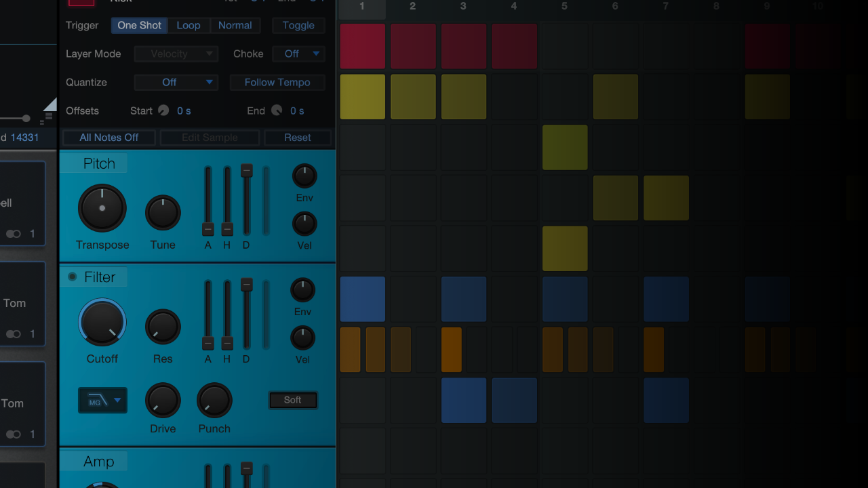Open the Choke dropdown

click(298, 54)
